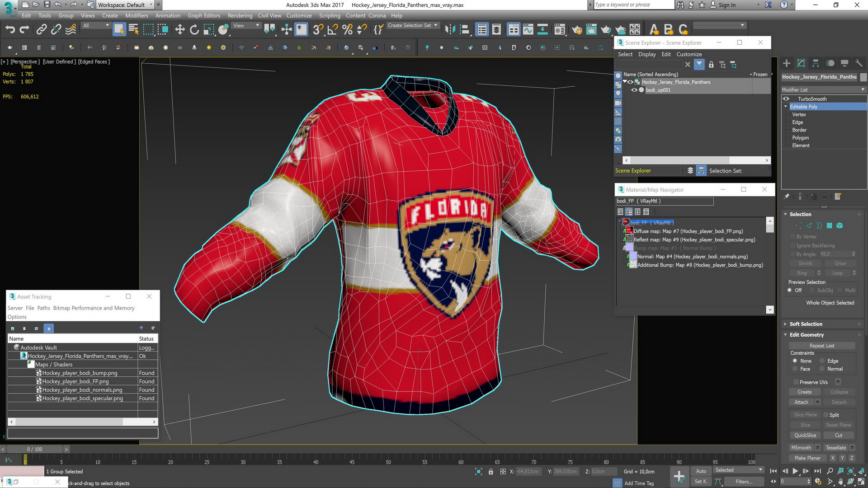Image resolution: width=868 pixels, height=488 pixels.
Task: Toggle visibility eye of bodi_up001
Action: (x=634, y=90)
